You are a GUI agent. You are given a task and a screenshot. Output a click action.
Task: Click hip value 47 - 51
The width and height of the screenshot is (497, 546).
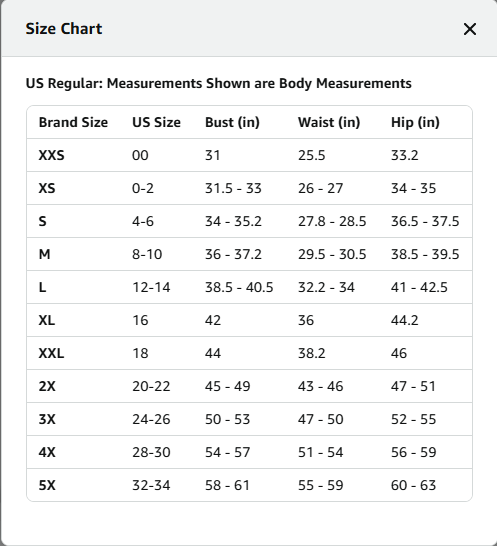(413, 386)
